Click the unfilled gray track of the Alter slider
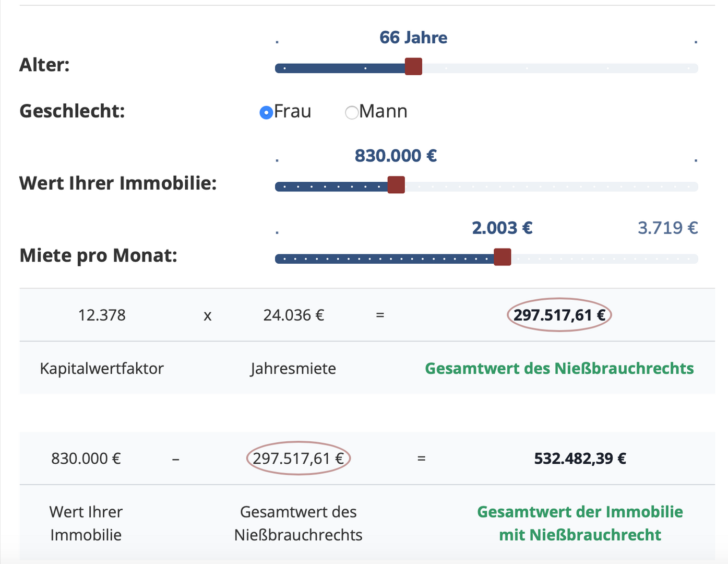This screenshot has width=728, height=564. 558,68
